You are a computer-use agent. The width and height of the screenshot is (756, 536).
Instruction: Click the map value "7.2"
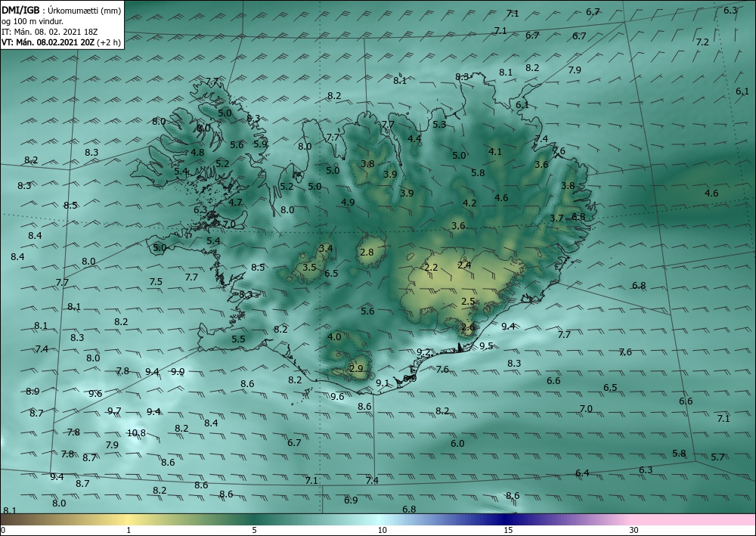point(702,42)
